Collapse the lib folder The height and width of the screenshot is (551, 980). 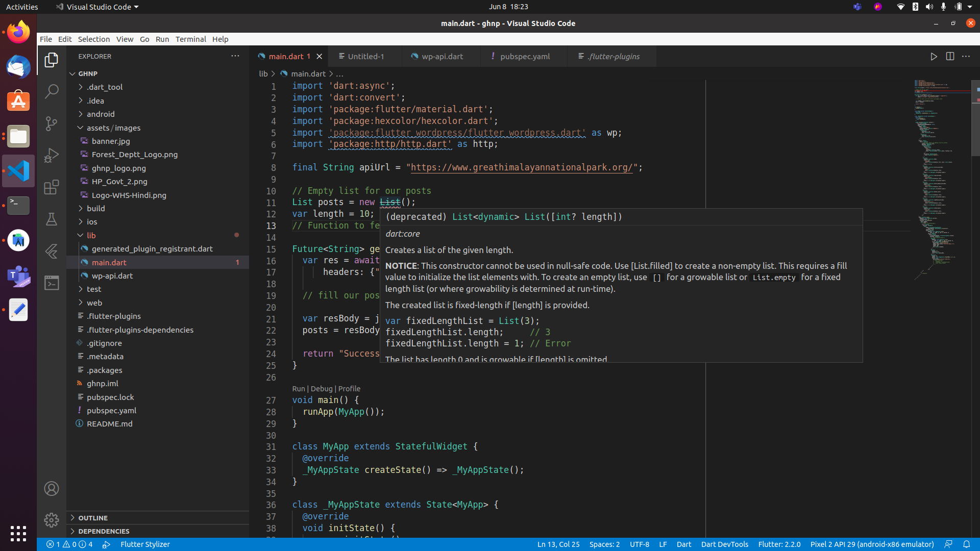pos(91,235)
